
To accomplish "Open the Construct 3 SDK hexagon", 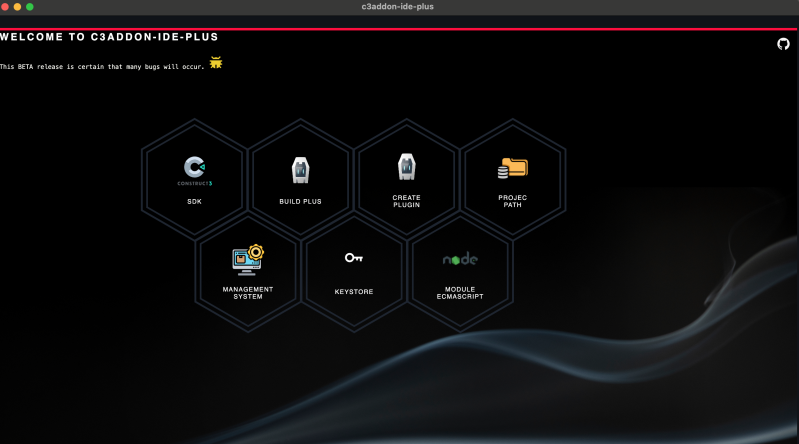I will coord(194,179).
